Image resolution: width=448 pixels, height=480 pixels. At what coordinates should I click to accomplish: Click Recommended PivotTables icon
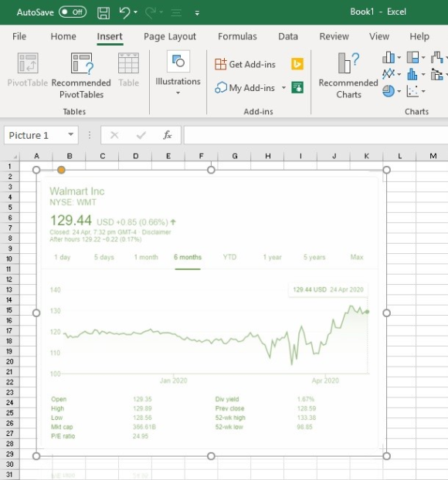click(82, 64)
